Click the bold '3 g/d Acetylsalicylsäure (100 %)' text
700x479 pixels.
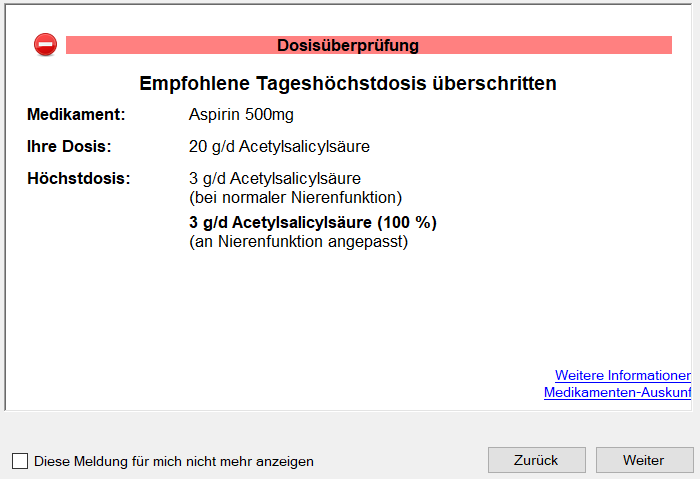312,222
